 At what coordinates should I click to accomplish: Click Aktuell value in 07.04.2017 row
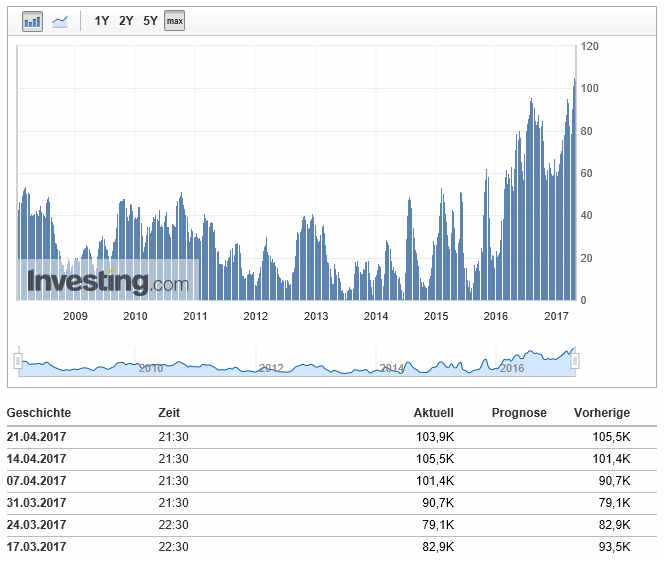point(435,481)
